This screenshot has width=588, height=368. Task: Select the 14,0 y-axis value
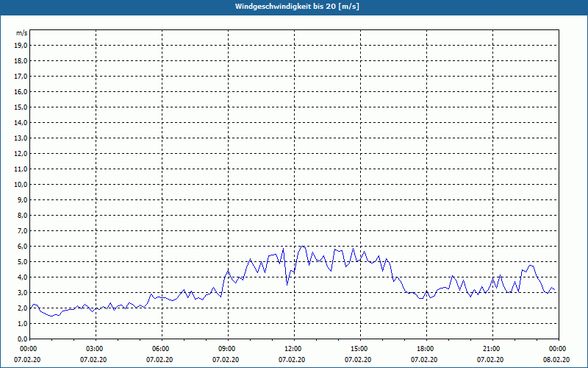[x=21, y=122]
